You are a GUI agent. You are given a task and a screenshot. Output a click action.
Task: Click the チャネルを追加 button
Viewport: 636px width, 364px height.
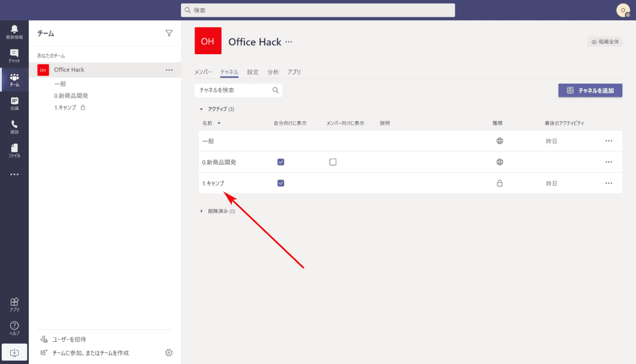[x=590, y=91]
